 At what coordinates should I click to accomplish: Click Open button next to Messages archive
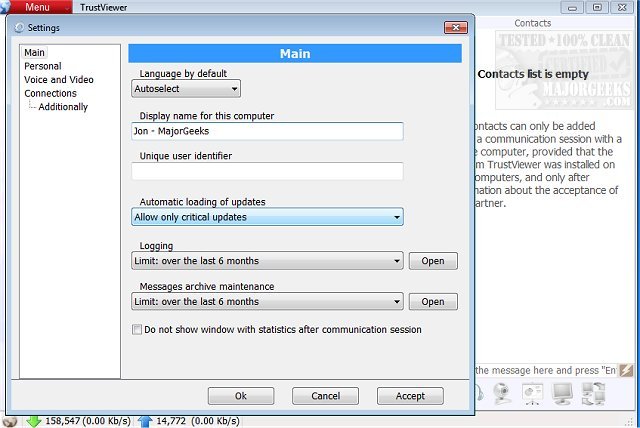pyautogui.click(x=433, y=302)
